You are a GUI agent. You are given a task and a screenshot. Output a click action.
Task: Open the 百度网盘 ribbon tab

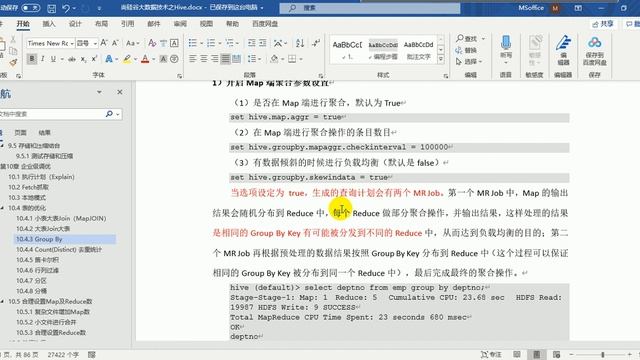tap(265, 24)
